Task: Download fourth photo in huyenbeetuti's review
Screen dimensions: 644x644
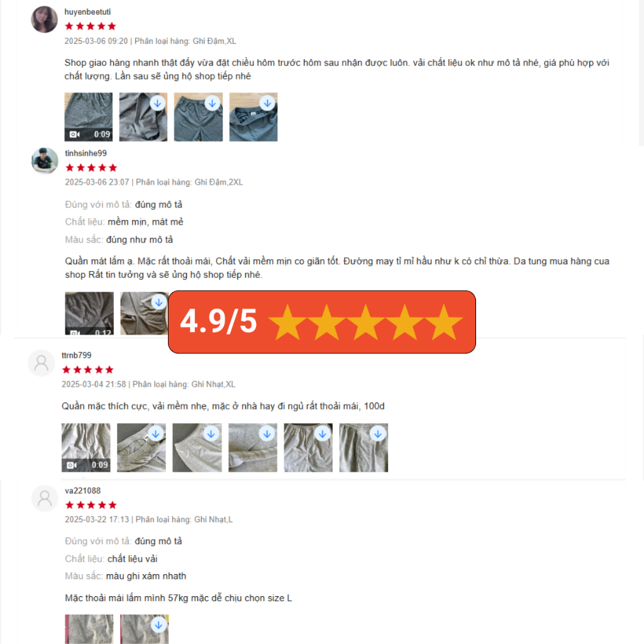Action: (x=267, y=103)
